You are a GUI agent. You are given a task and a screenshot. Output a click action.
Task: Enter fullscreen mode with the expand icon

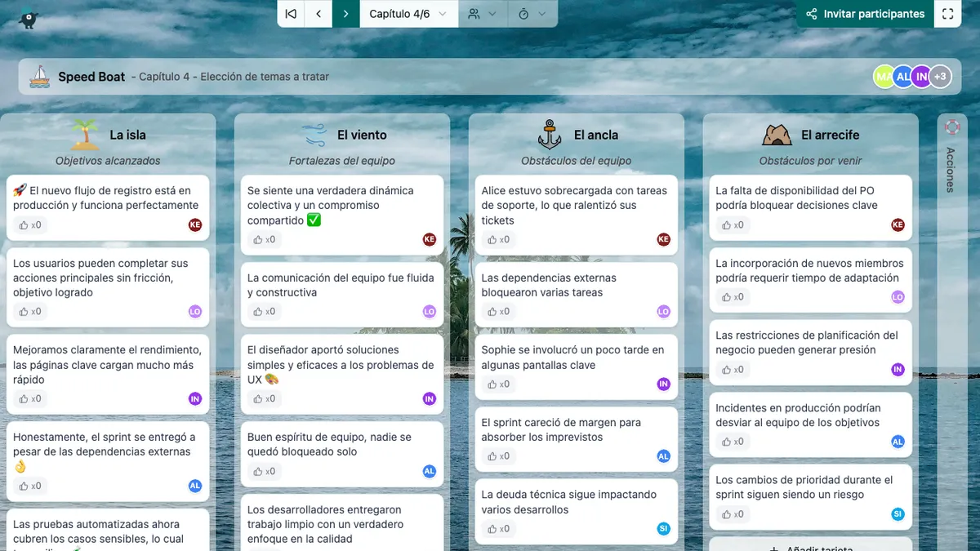(947, 13)
